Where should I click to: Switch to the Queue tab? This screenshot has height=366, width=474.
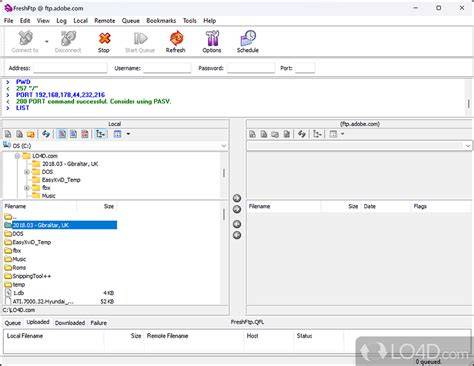click(13, 323)
